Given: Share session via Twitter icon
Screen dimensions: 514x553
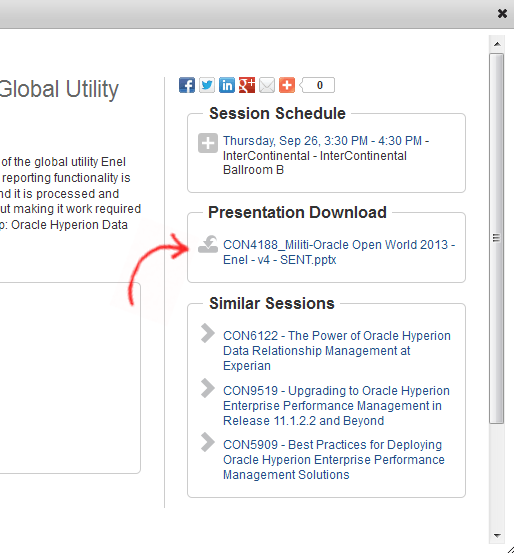Looking at the screenshot, I should 207,85.
